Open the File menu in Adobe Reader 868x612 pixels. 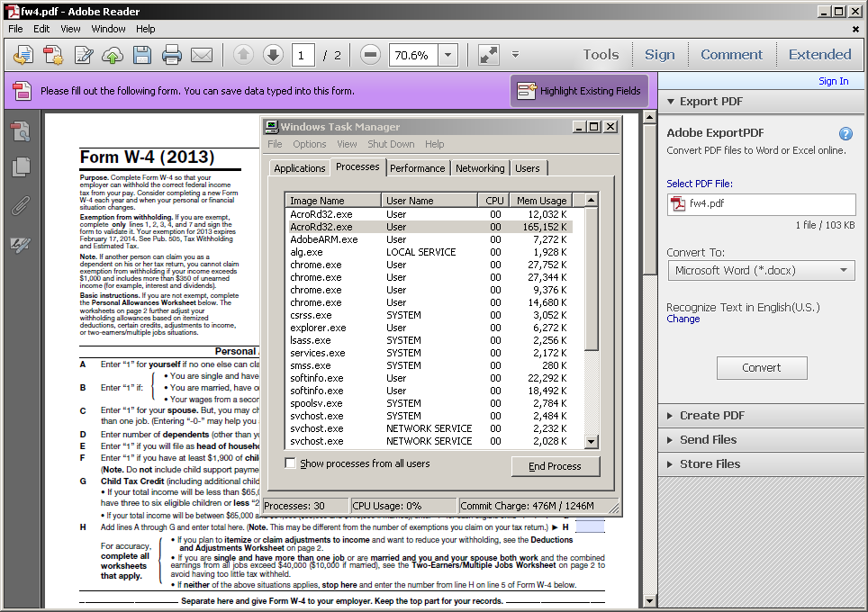(x=15, y=29)
